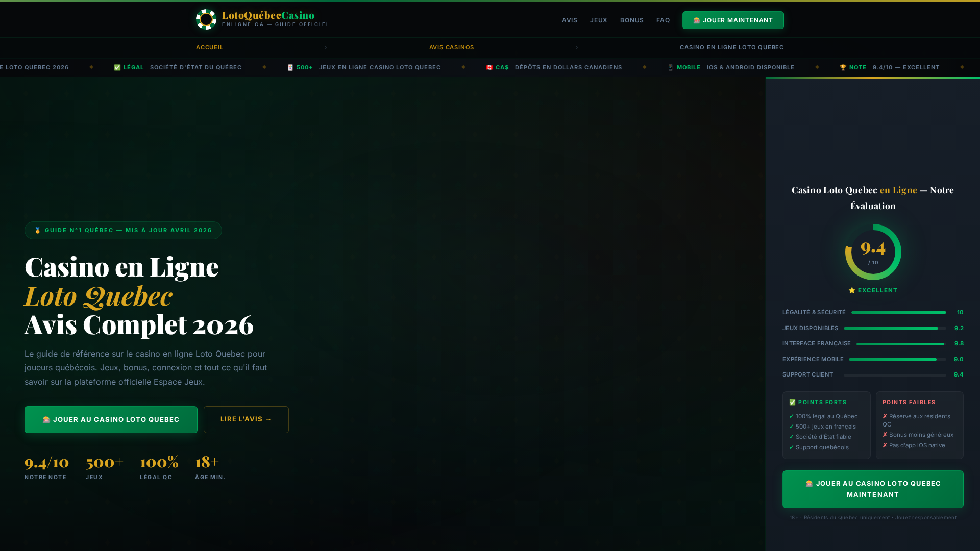Click the casino chip logo icon

coord(206,19)
